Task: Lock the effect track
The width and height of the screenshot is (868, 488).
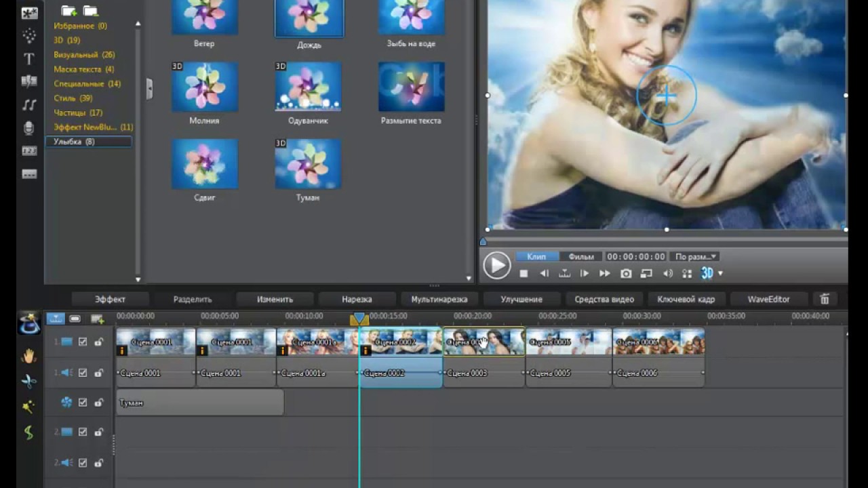Action: pos(99,403)
